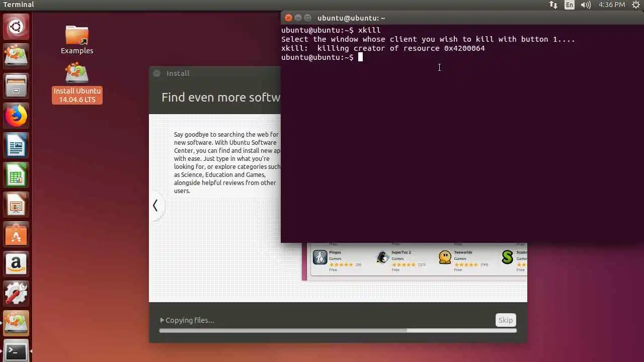Maximize the terminal window

308,18
